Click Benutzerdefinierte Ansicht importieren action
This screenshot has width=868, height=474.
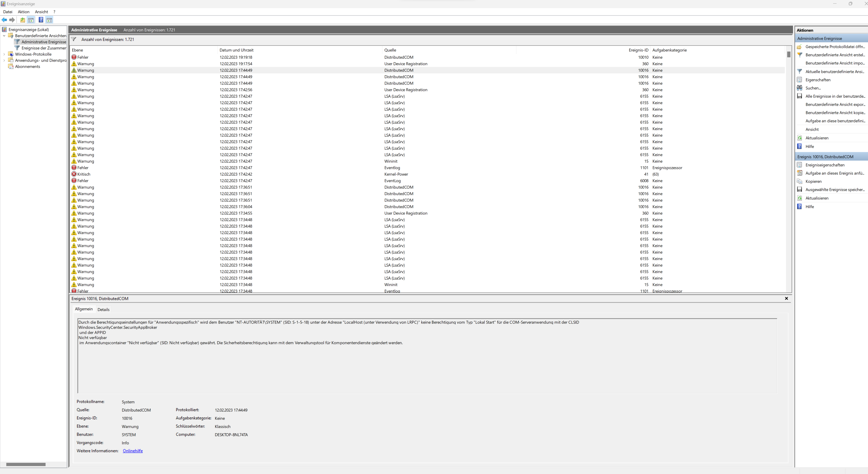pos(835,63)
